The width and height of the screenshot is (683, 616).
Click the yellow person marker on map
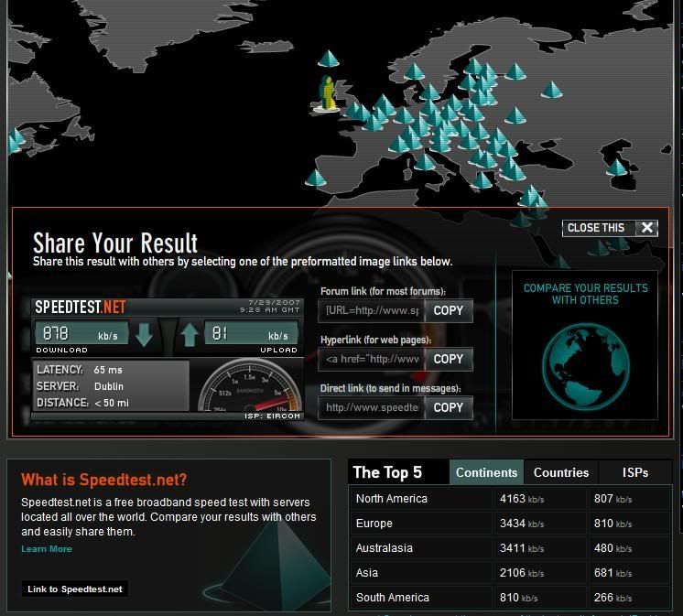(327, 92)
